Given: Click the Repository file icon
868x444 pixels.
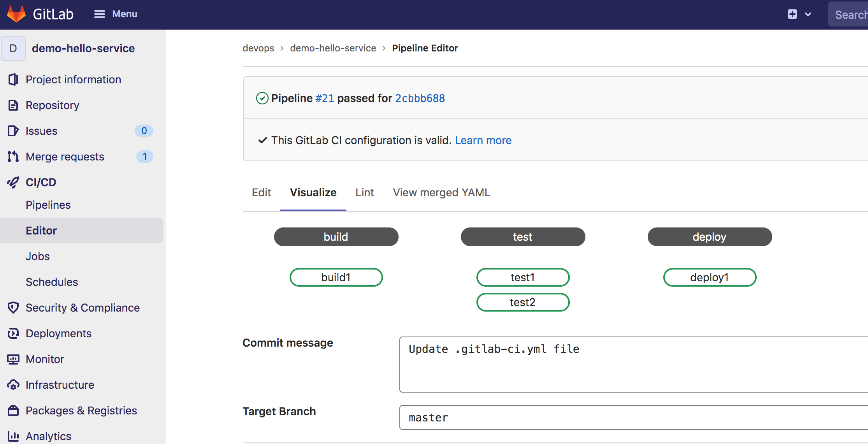Looking at the screenshot, I should (x=13, y=105).
